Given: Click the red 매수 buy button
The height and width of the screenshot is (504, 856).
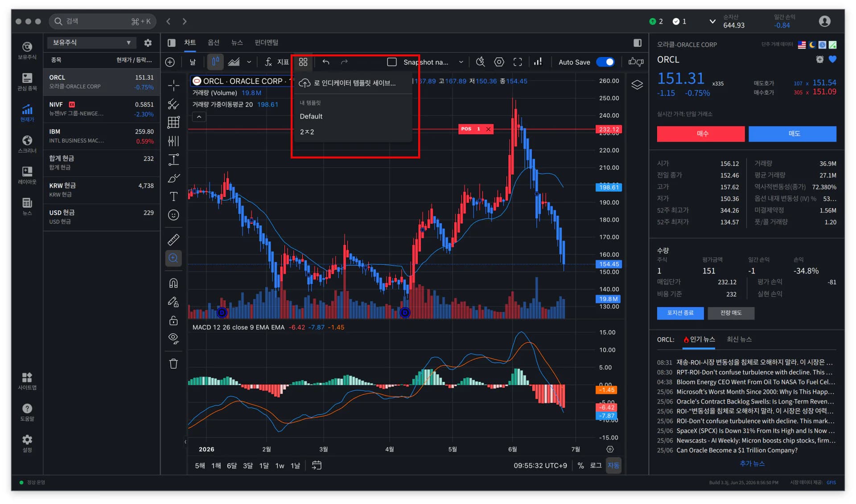Looking at the screenshot, I should [x=700, y=134].
